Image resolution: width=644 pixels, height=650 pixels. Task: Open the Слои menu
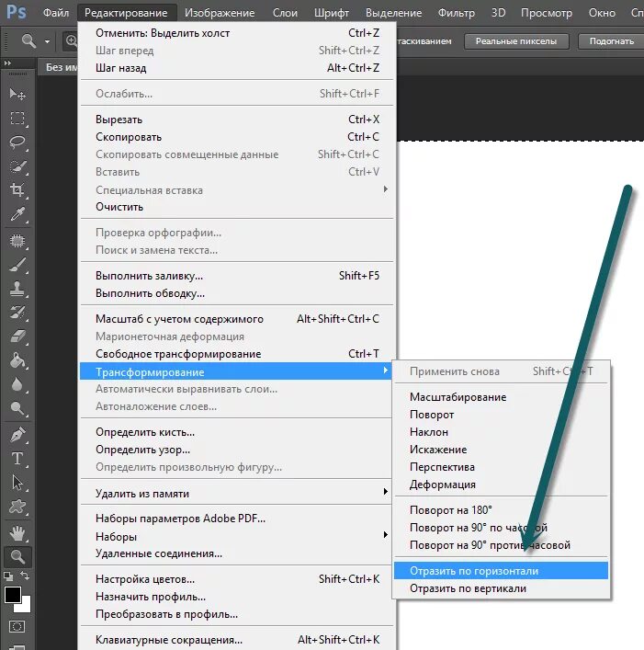click(285, 13)
